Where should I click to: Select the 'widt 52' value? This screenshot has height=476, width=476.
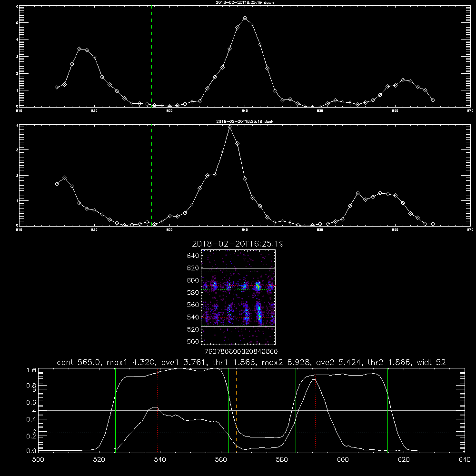[x=431, y=362]
